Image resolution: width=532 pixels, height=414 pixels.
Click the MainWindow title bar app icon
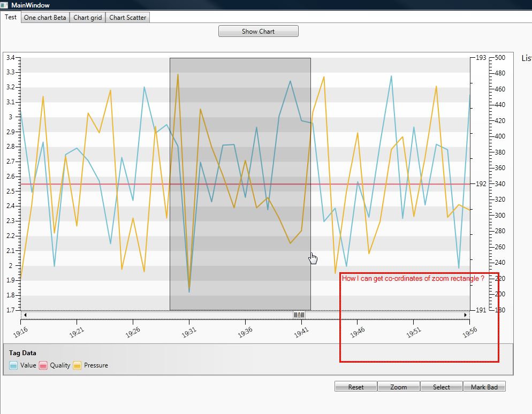(4, 5)
